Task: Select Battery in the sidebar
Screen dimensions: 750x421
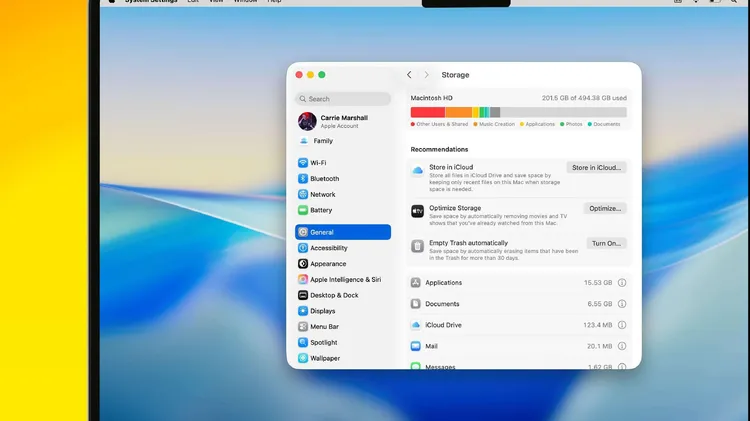Action: point(321,211)
